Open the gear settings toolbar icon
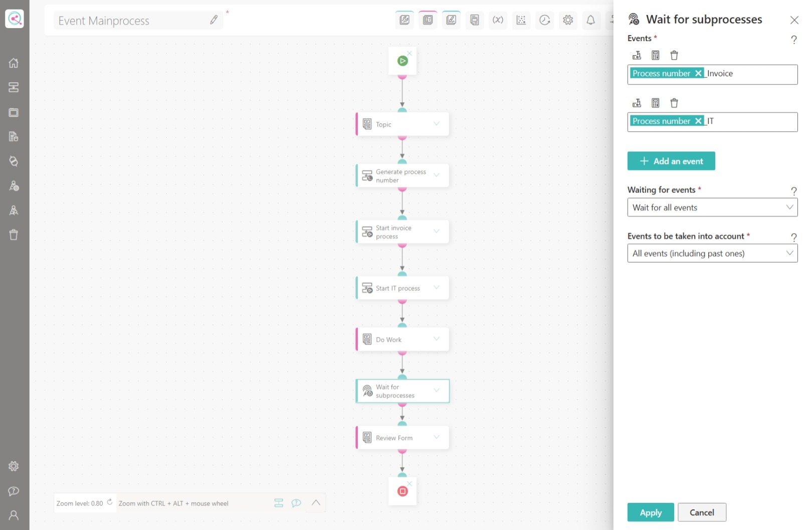 568,20
